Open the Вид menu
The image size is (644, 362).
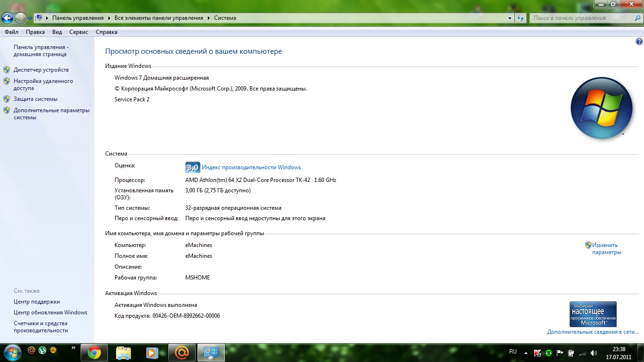(57, 32)
